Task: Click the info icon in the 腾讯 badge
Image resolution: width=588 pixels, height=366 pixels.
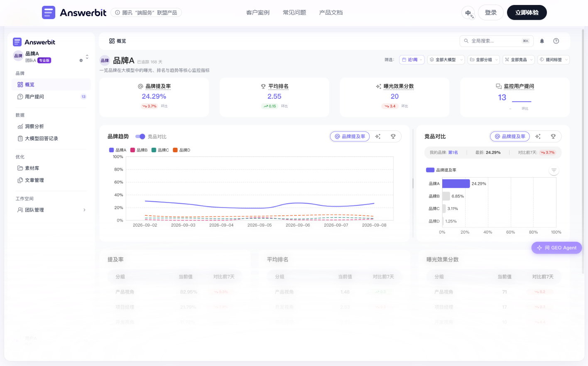Action: (118, 12)
